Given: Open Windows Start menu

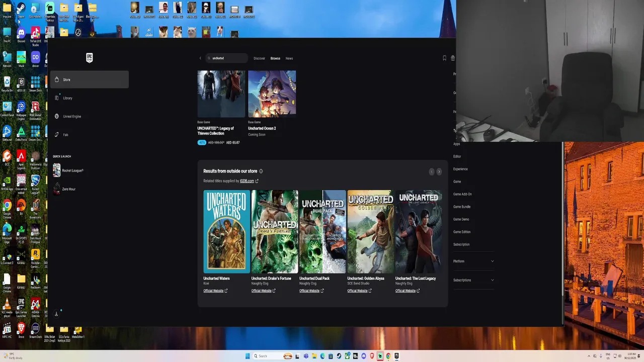Looking at the screenshot, I should (x=248, y=356).
